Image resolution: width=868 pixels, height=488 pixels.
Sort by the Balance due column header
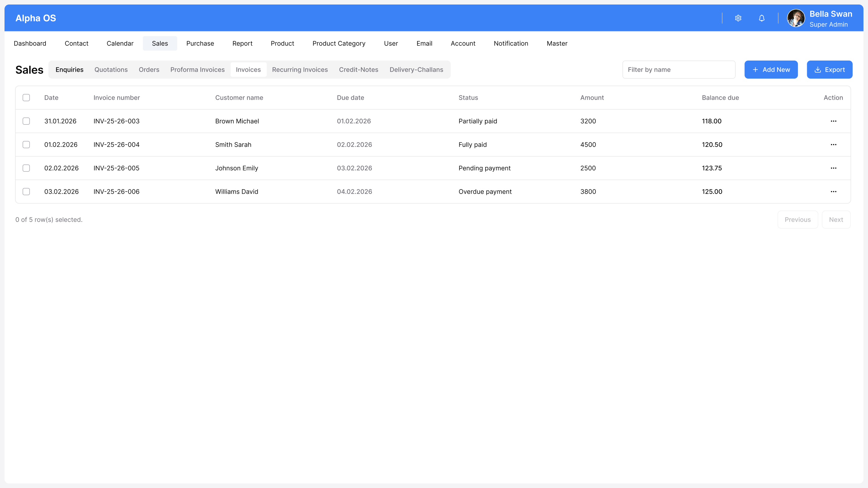[x=720, y=98]
